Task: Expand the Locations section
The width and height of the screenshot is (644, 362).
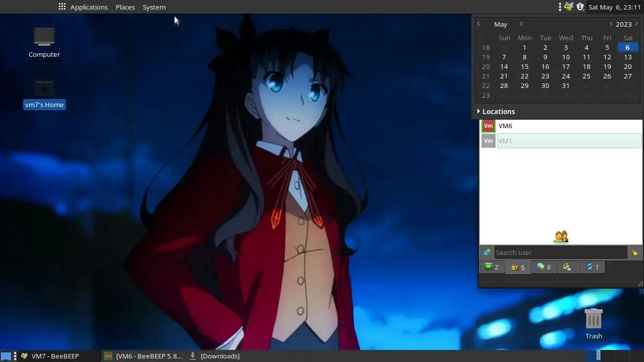Action: click(496, 112)
